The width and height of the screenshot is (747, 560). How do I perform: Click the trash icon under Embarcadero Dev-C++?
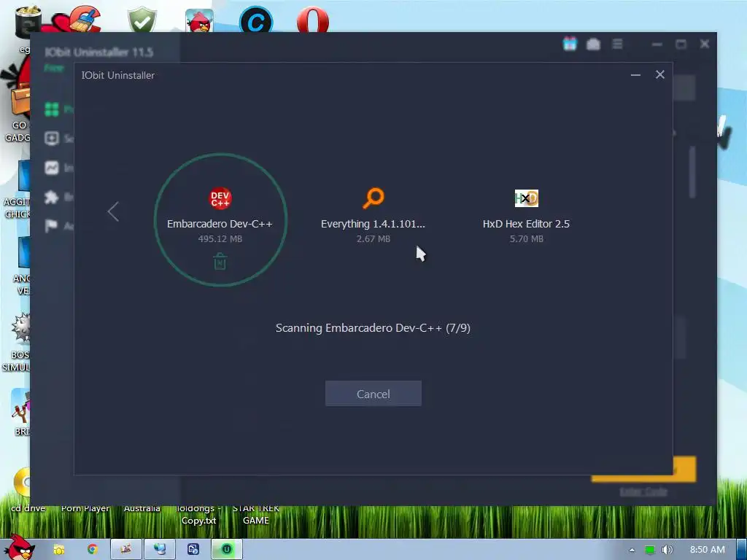tap(220, 261)
